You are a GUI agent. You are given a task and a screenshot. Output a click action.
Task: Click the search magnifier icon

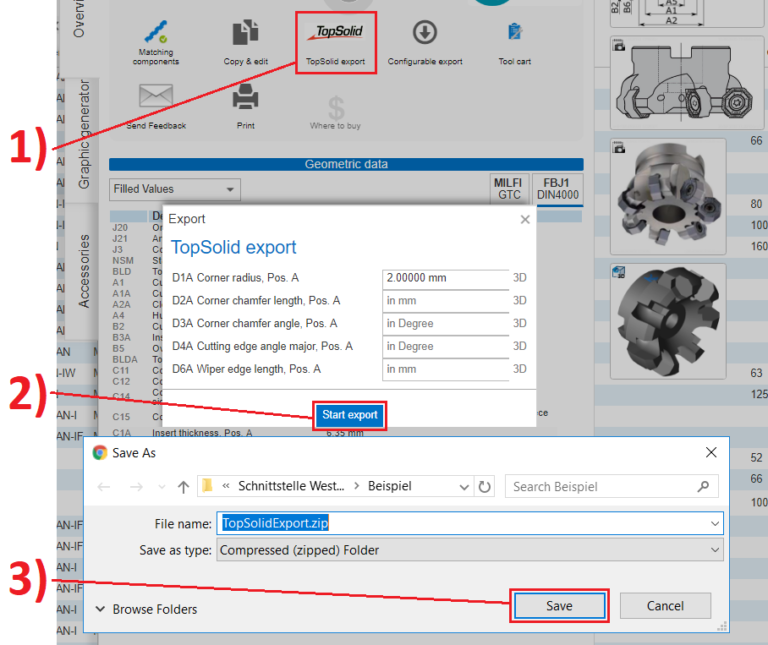point(703,486)
